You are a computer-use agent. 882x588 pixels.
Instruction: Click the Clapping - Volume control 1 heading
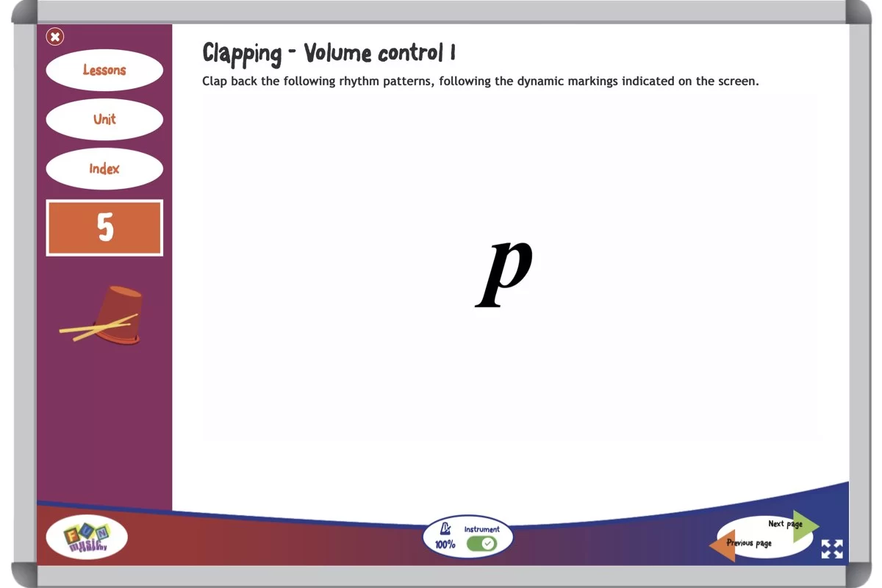[x=329, y=53]
